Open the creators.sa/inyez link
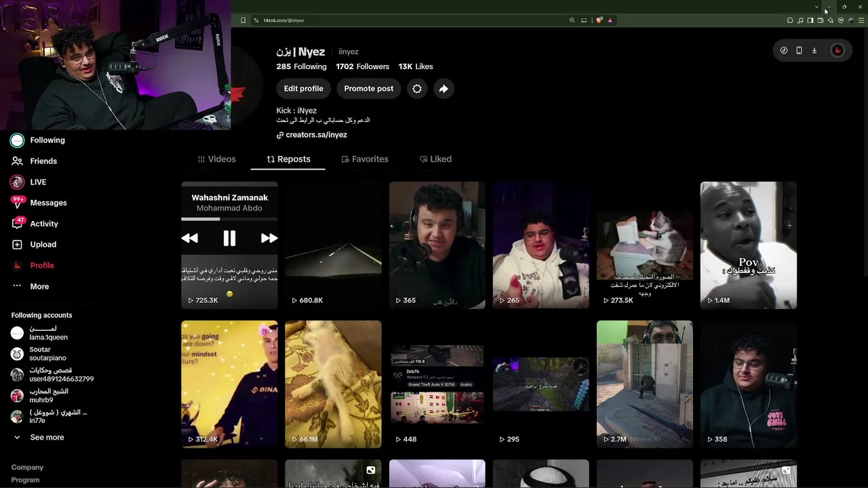Screen dimensions: 868x488 [x=312, y=135]
